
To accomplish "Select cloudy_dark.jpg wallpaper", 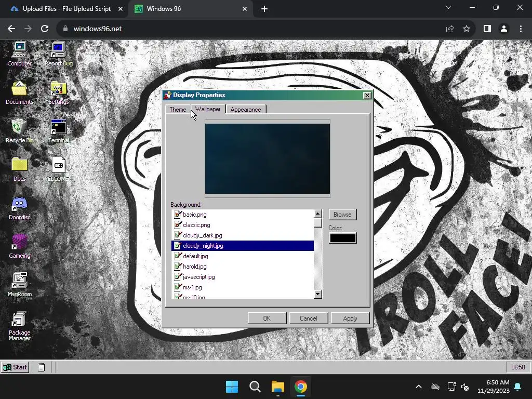I will pyautogui.click(x=243, y=235).
